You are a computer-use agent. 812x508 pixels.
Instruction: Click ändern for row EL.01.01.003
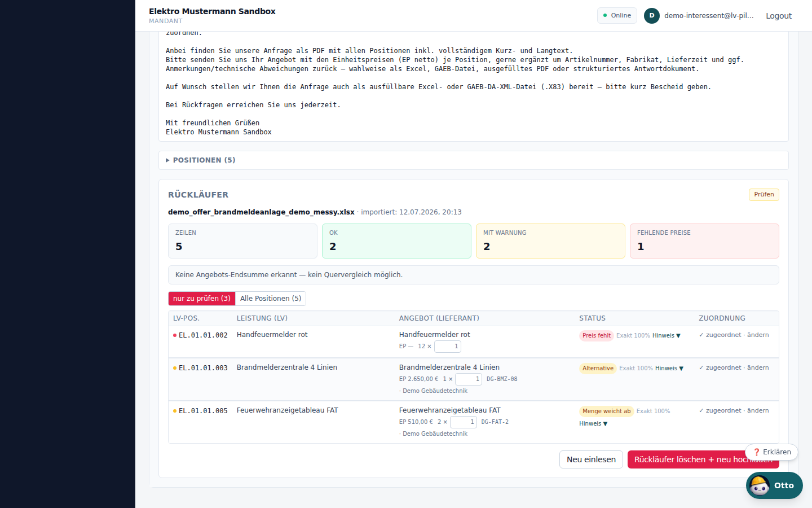point(758,367)
